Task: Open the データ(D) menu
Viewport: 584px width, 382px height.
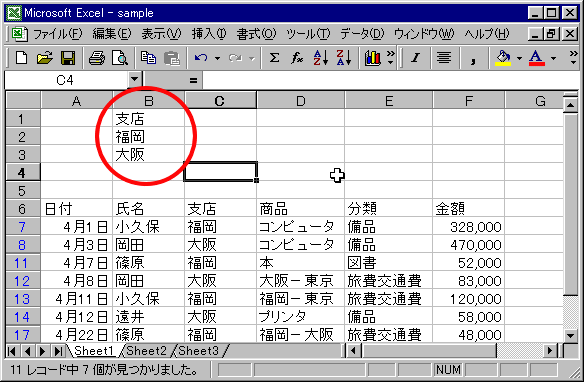Action: (362, 34)
